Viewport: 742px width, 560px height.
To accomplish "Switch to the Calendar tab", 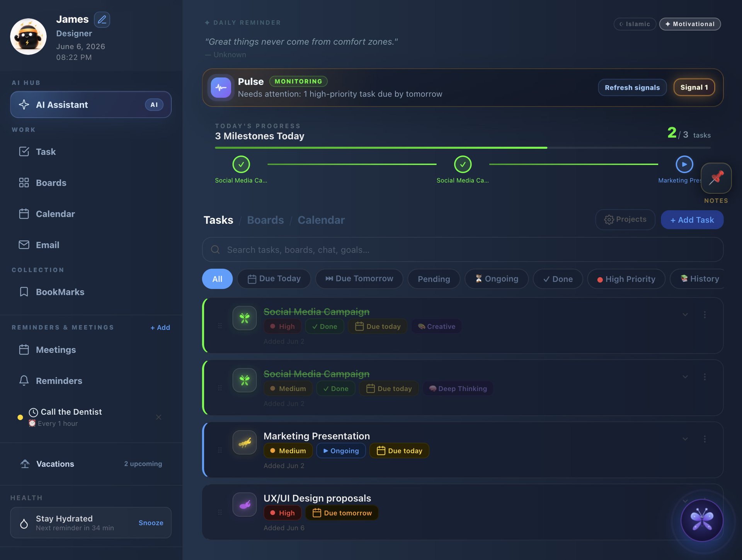I will point(321,220).
